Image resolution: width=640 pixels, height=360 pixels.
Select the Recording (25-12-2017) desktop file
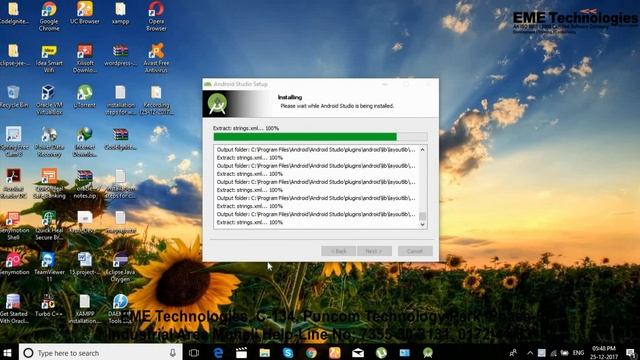(x=156, y=100)
